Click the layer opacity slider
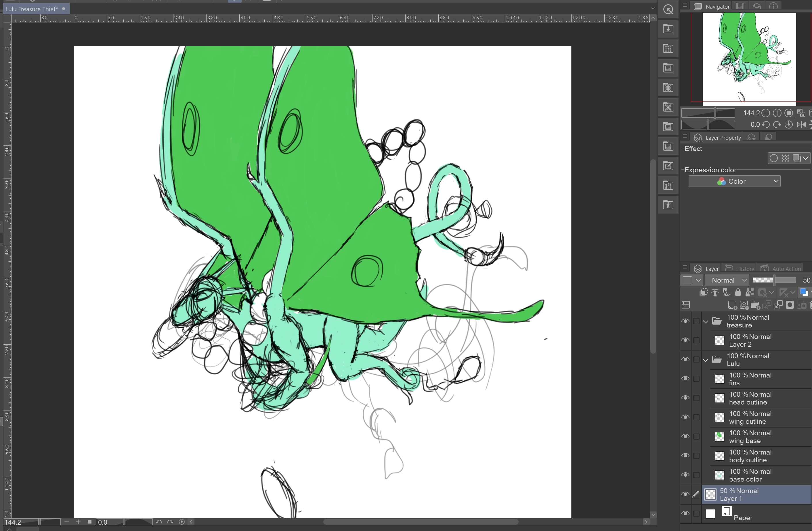The width and height of the screenshot is (812, 531). click(x=774, y=280)
